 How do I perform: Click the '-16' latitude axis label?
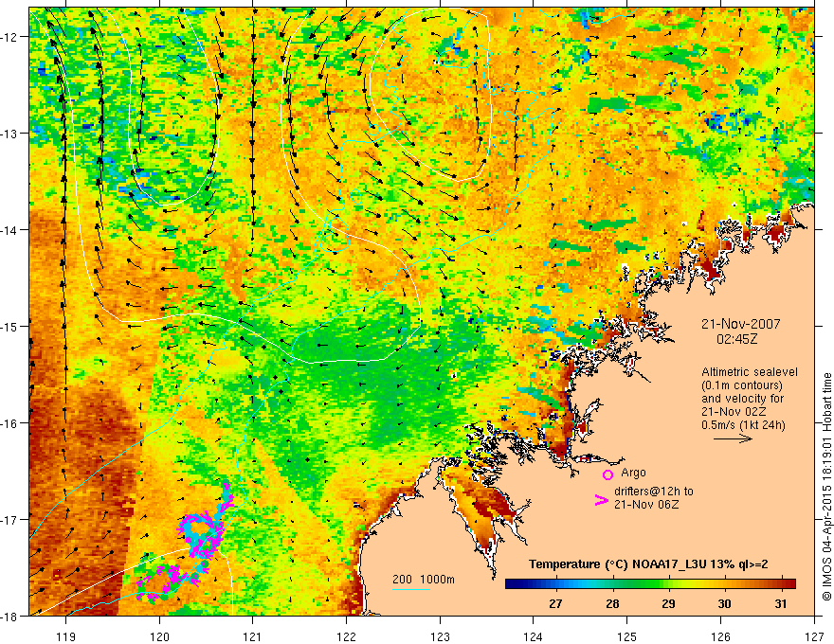[x=10, y=423]
